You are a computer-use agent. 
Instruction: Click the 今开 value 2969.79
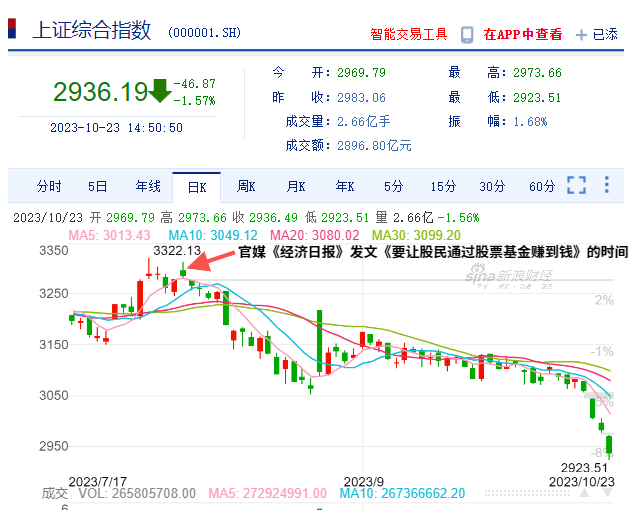(361, 73)
